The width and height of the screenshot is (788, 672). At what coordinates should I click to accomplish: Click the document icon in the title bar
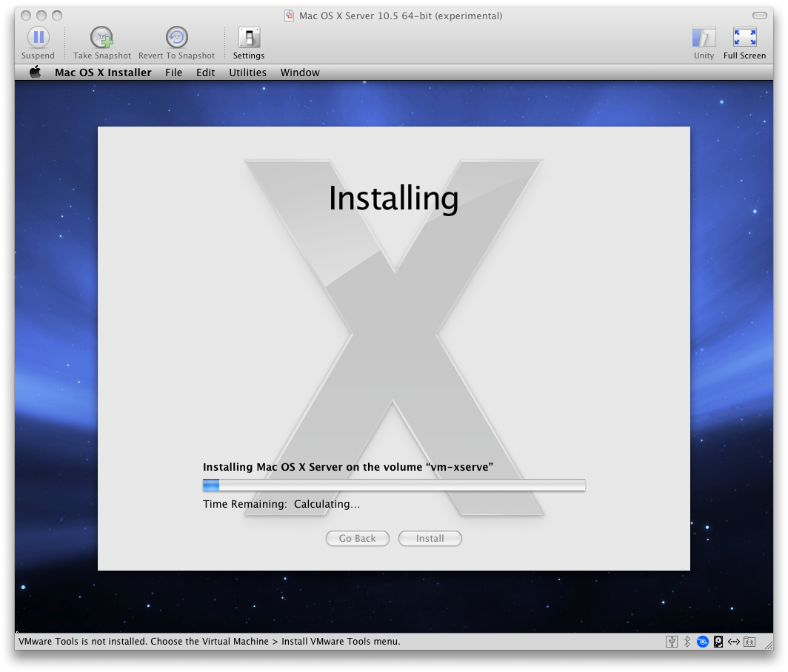pos(289,16)
